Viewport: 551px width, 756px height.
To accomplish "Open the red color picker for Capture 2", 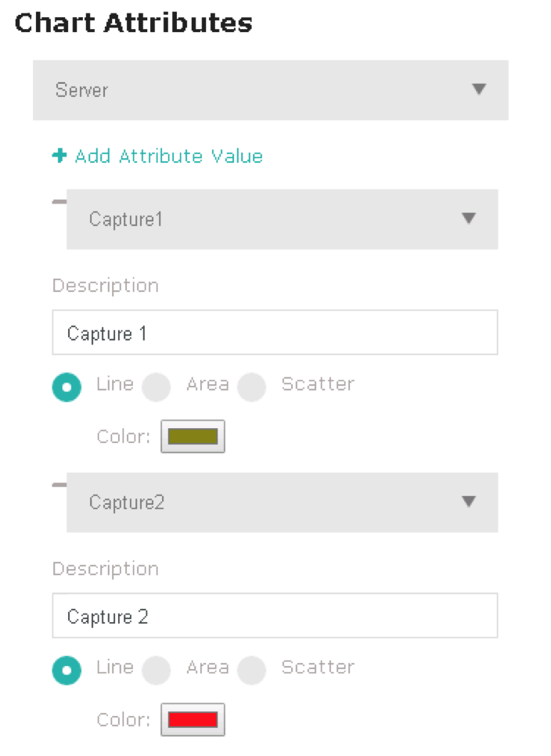I will point(193,720).
